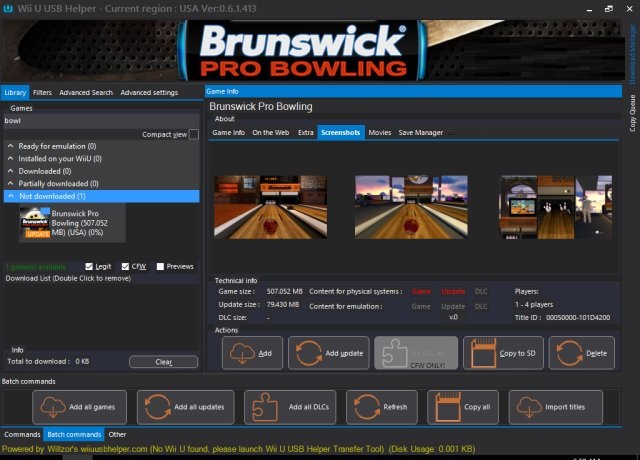Image resolution: width=640 pixels, height=460 pixels.
Task: Toggle the Compact view checkbox
Action: pyautogui.click(x=194, y=134)
